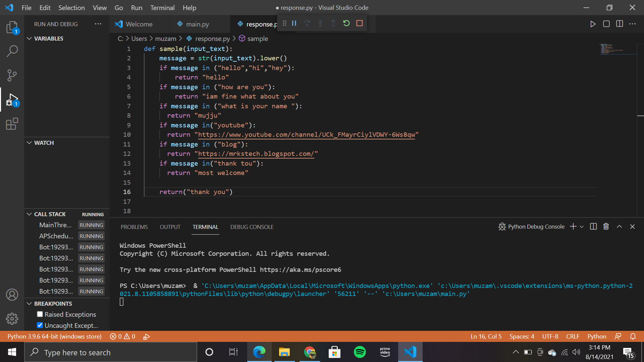Open the Accounts menu icon
This screenshot has width=644, height=362.
tap(12, 295)
